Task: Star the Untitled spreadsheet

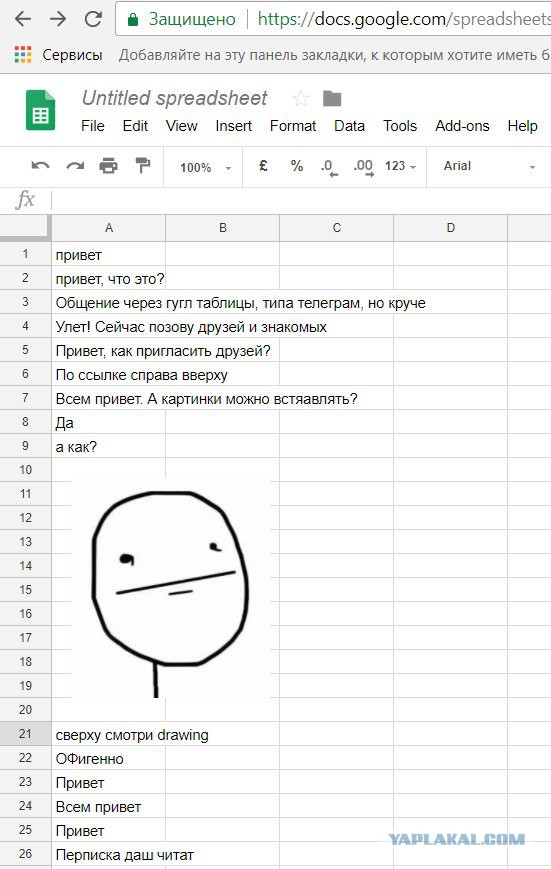Action: [300, 99]
